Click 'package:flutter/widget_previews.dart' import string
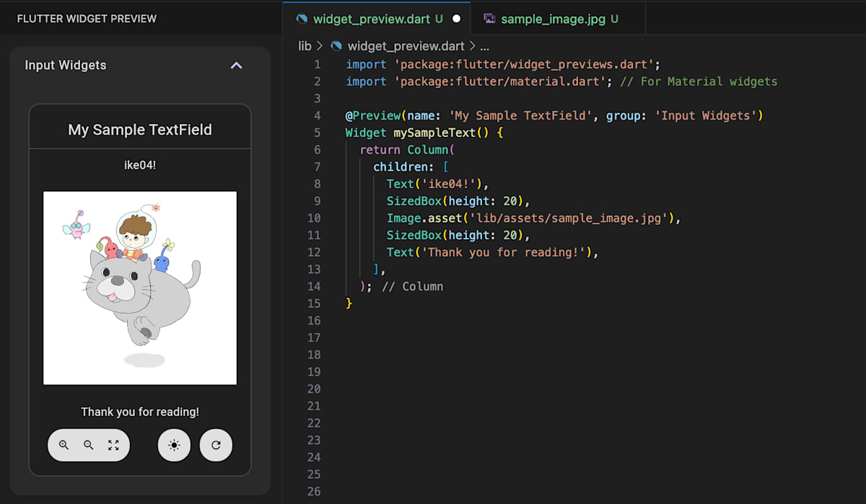This screenshot has height=504, width=866. [523, 64]
